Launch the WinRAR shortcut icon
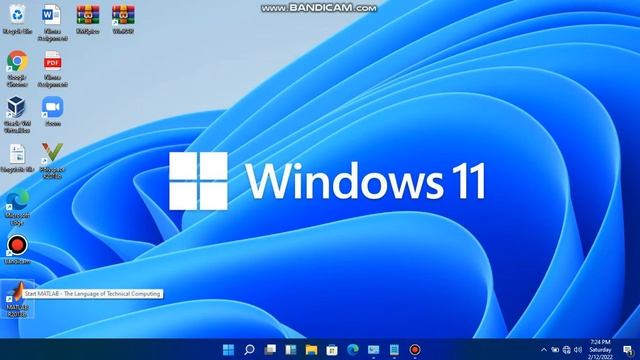Viewport: 640px width, 360px height. click(x=123, y=18)
